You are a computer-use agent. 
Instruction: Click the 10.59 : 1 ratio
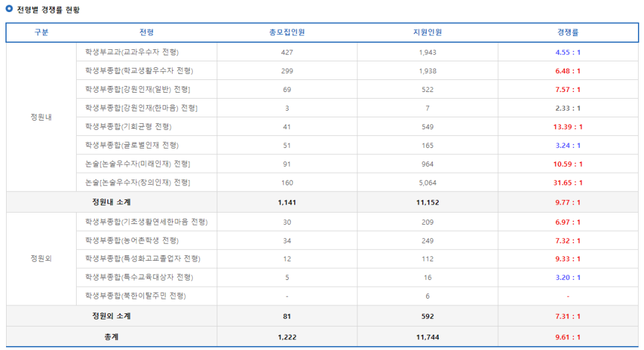click(x=568, y=164)
